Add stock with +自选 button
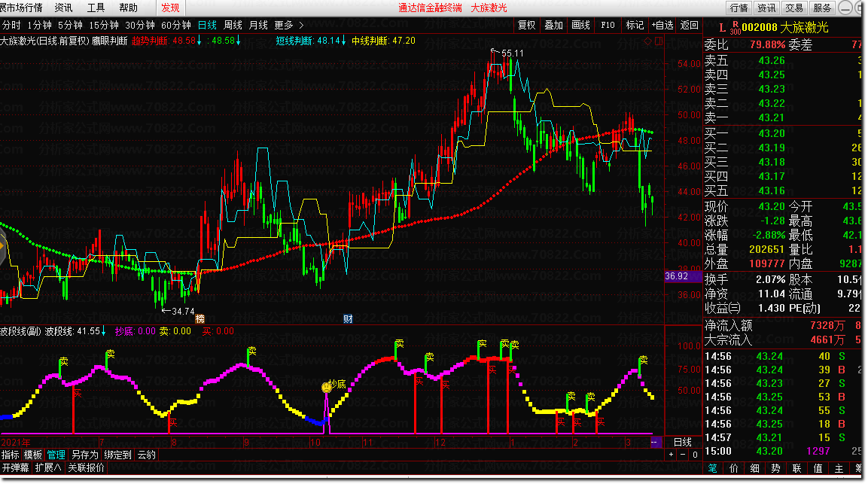 tap(662, 26)
